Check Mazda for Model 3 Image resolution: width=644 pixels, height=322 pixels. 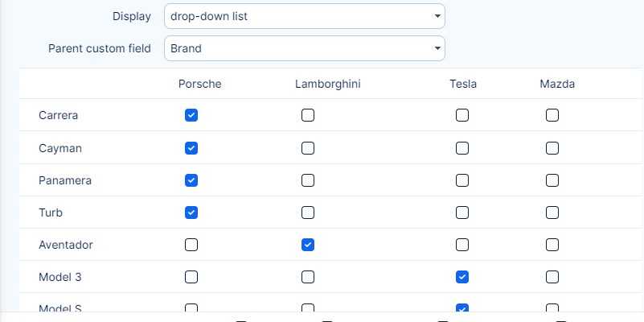(552, 277)
